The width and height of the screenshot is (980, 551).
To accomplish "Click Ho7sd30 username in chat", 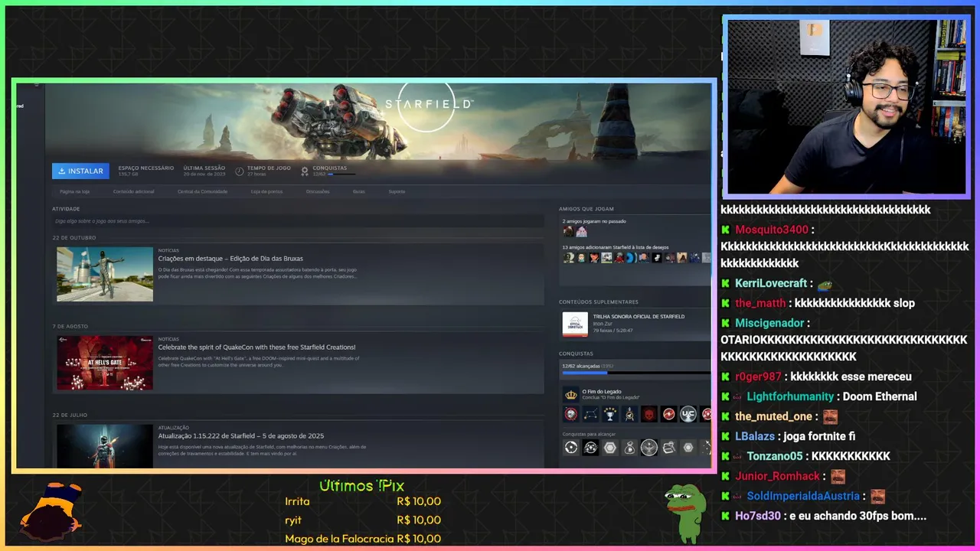I will click(x=758, y=516).
